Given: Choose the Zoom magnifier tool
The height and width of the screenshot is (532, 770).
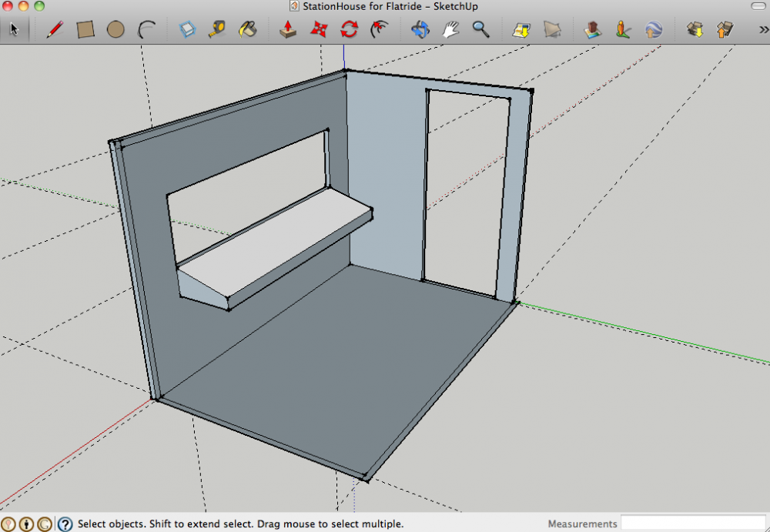Looking at the screenshot, I should (x=480, y=30).
